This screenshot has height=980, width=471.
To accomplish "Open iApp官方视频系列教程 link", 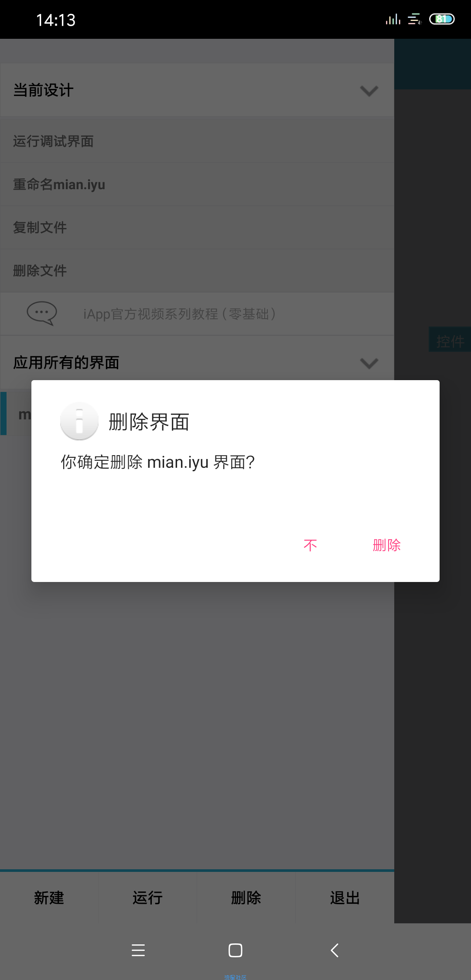I will (x=179, y=314).
